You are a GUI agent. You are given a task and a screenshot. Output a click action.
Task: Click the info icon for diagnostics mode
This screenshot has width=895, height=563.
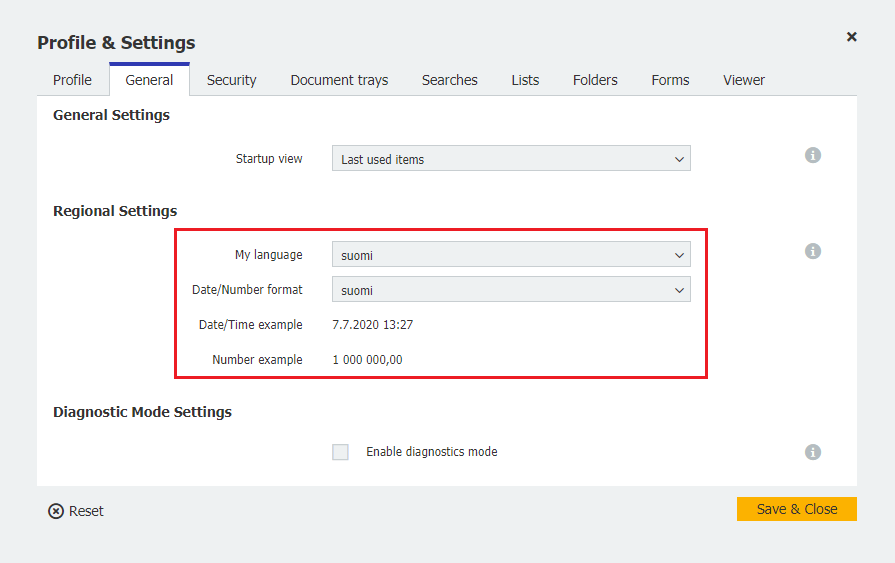(813, 452)
